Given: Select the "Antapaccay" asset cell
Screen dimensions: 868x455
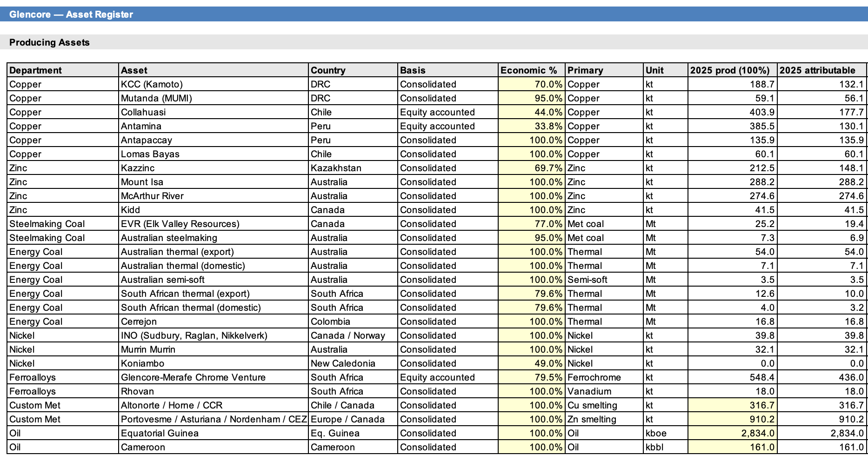Looking at the screenshot, I should (214, 140).
